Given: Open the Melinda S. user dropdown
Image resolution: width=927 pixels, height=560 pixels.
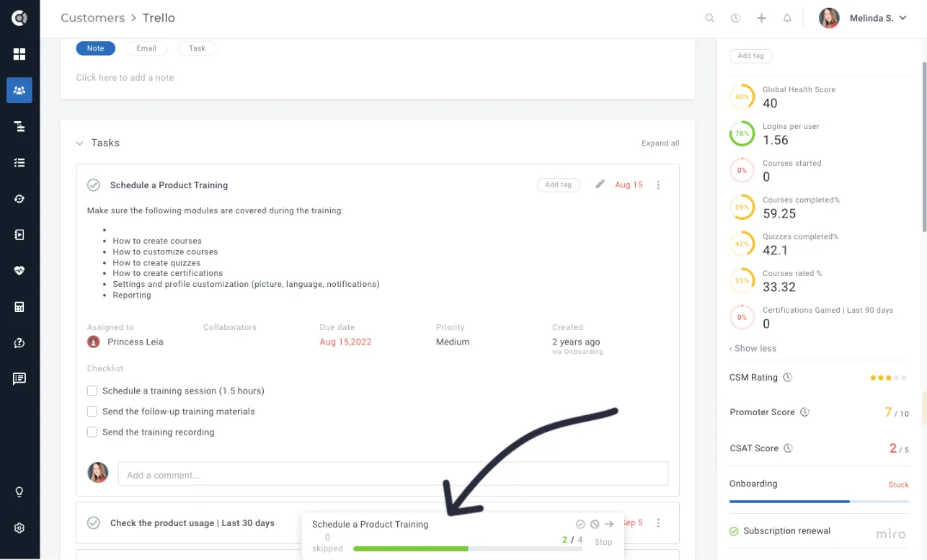Looking at the screenshot, I should point(863,18).
